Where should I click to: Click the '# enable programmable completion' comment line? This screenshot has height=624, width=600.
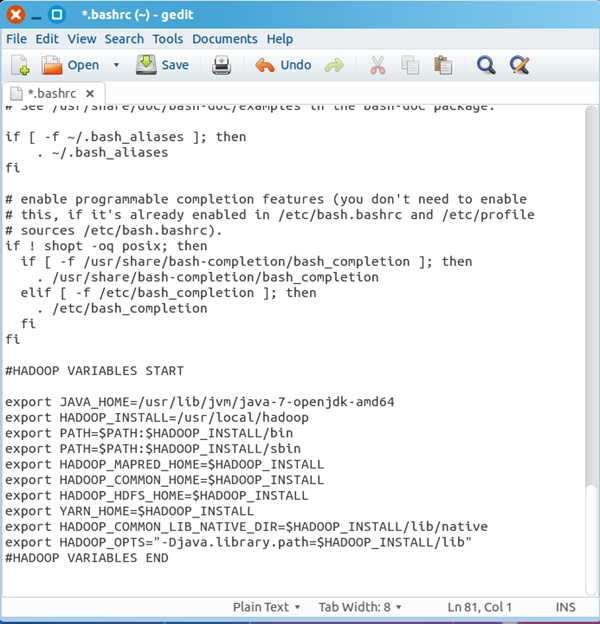point(266,199)
